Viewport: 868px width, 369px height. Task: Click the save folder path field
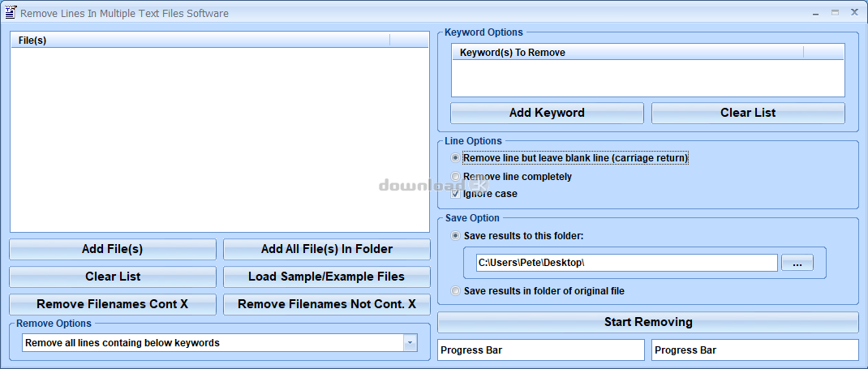626,263
